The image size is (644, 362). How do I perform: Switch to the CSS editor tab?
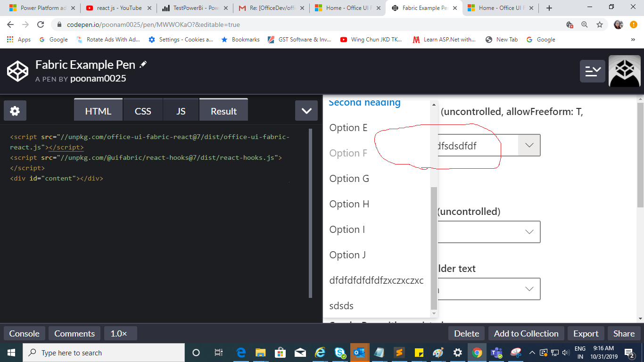click(x=143, y=110)
